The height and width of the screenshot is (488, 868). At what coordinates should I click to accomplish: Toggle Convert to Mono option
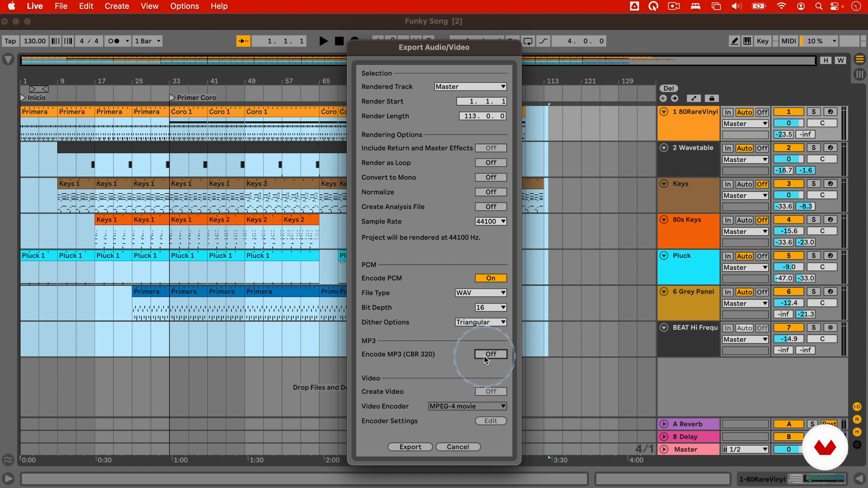click(491, 178)
